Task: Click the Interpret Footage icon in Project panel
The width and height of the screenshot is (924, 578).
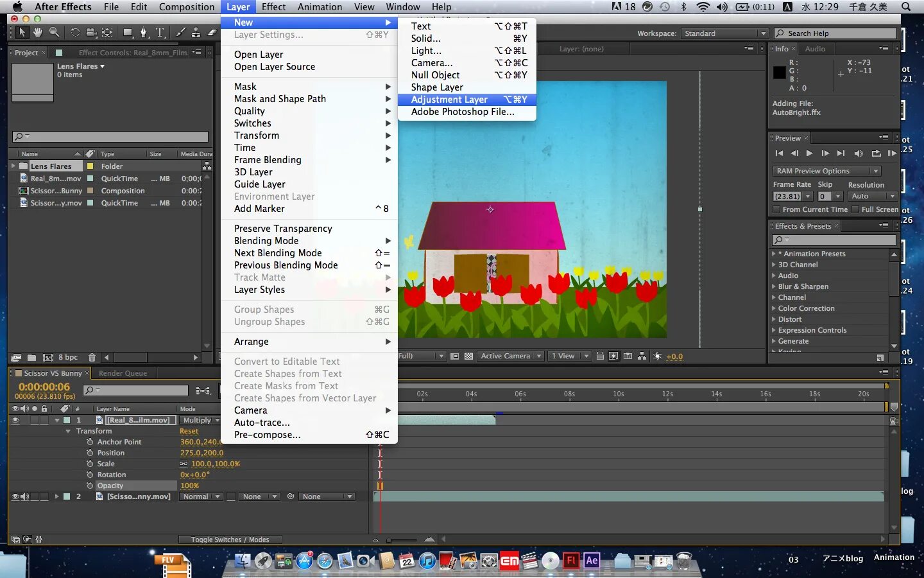Action: click(x=15, y=358)
